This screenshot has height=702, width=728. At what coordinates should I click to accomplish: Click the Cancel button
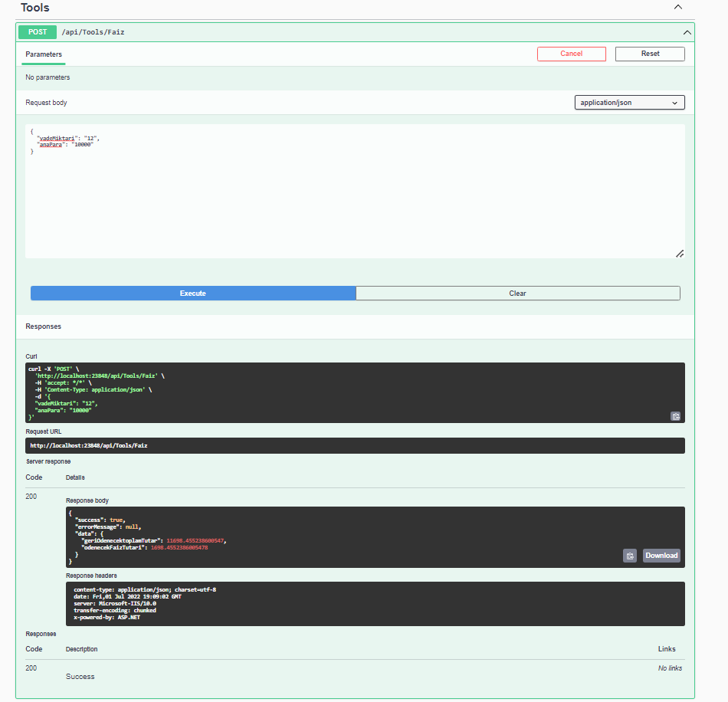571,54
